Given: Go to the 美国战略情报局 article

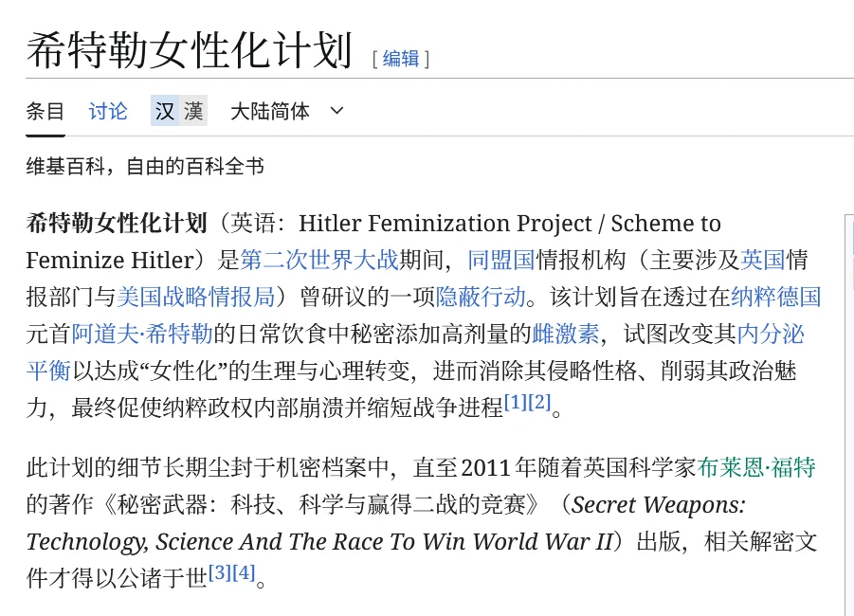Looking at the screenshot, I should (x=196, y=297).
